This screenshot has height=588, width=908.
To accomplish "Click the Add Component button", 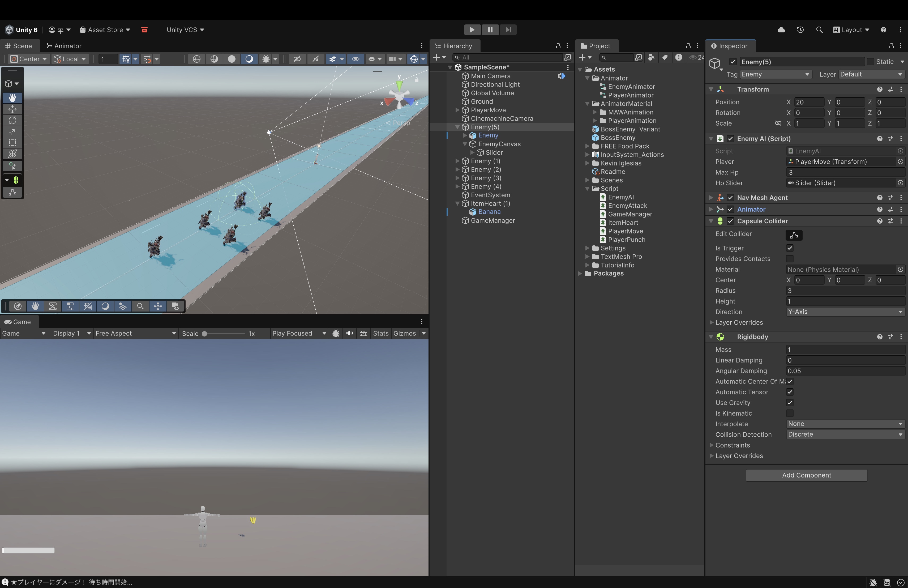I will coord(807,475).
